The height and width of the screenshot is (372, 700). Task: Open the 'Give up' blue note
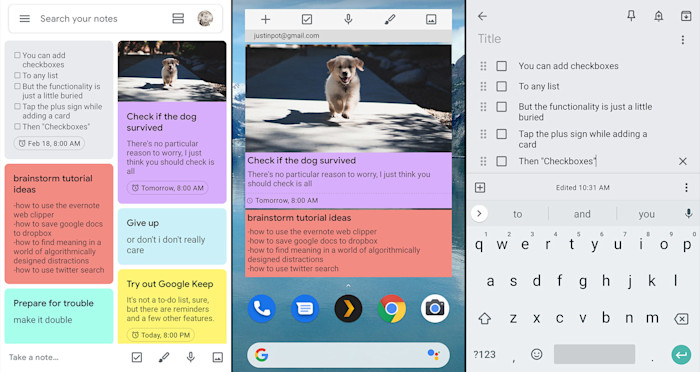click(x=172, y=236)
